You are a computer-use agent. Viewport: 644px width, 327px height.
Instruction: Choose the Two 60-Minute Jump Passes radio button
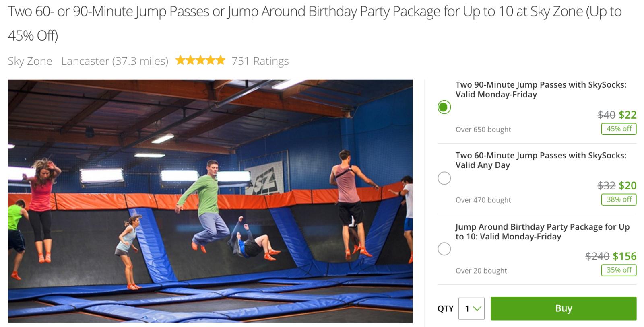(x=444, y=178)
